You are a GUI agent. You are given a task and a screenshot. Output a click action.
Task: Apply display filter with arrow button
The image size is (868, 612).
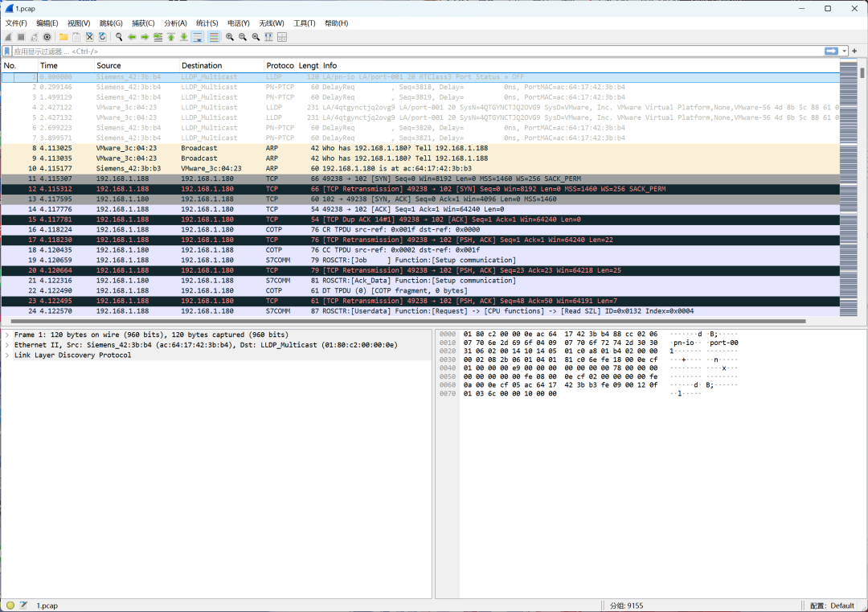831,51
